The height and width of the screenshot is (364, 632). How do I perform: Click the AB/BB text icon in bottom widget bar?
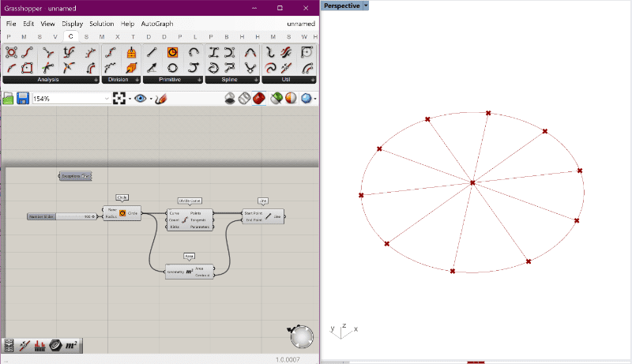[x=9, y=346]
